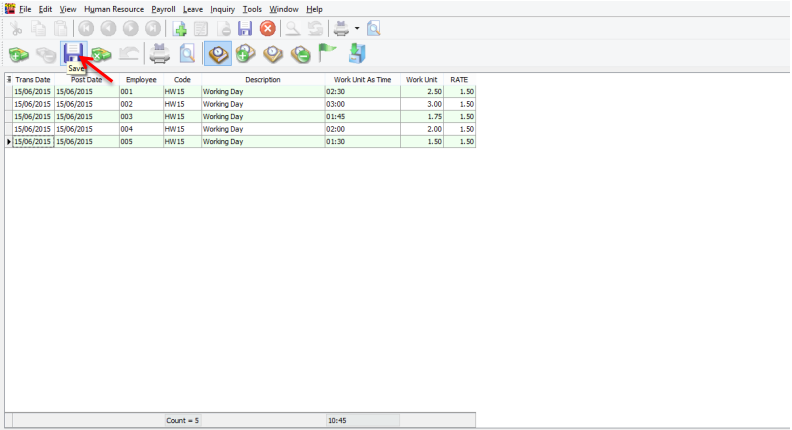Viewport: 792px width, 430px height.
Task: Click the 03:00 work unit time cell
Action: [362, 104]
